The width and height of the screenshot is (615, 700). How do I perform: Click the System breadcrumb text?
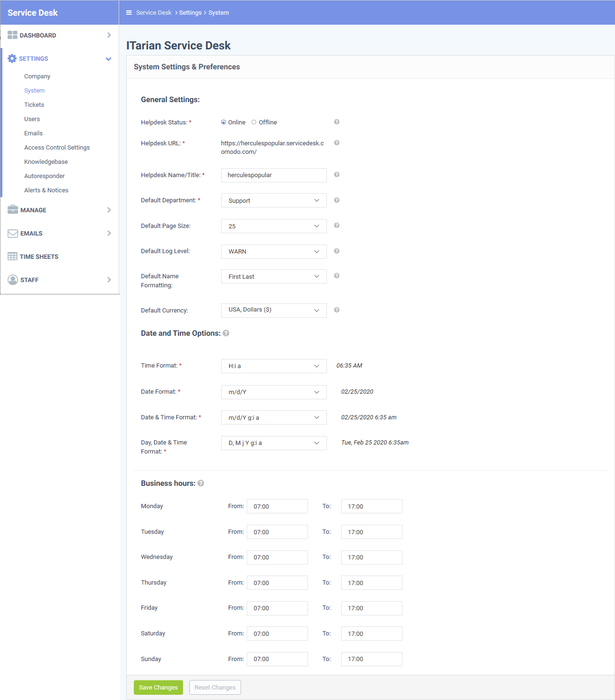[219, 13]
